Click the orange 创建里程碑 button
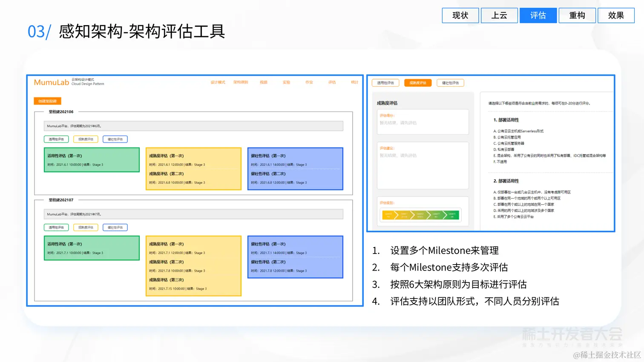The image size is (644, 362). [x=47, y=101]
